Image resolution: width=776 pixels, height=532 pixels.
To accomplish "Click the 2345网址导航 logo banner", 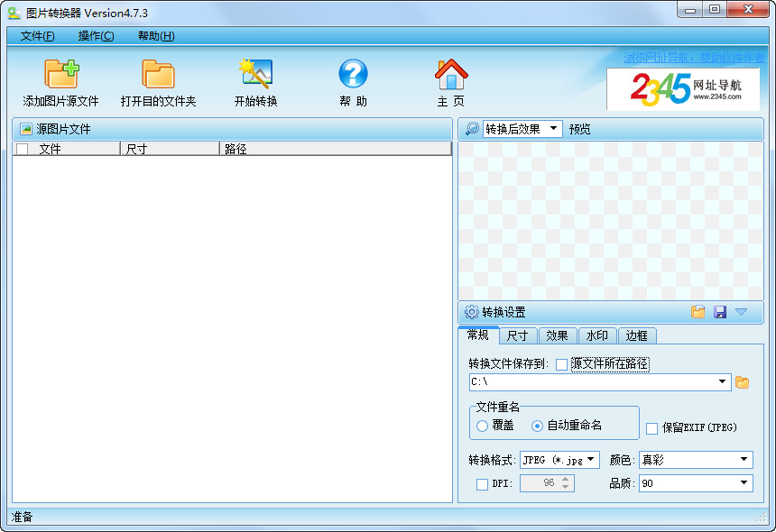I will tap(683, 89).
